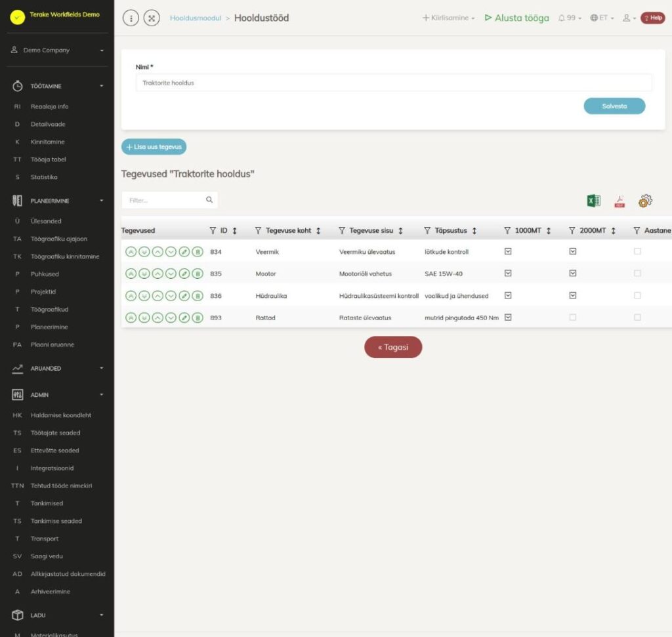The height and width of the screenshot is (637, 672).
Task: Move Mootor row to bottom (double down arrow)
Action: point(144,274)
